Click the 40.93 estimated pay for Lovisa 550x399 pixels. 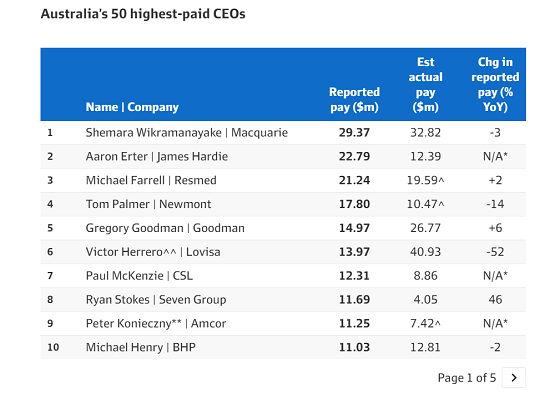pyautogui.click(x=425, y=252)
